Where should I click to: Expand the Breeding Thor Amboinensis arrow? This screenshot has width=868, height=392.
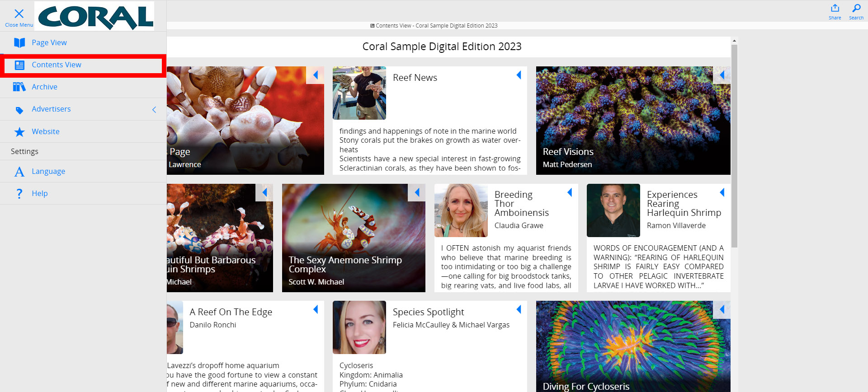(x=570, y=192)
